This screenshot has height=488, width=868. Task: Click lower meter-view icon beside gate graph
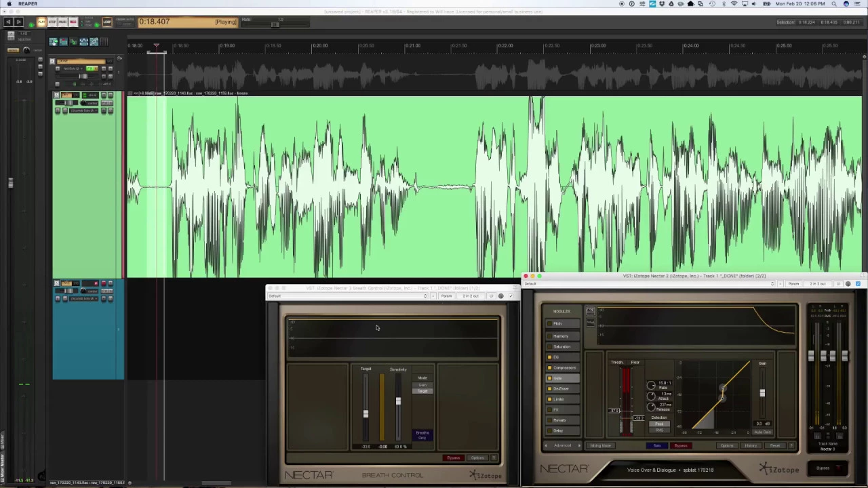(x=591, y=323)
